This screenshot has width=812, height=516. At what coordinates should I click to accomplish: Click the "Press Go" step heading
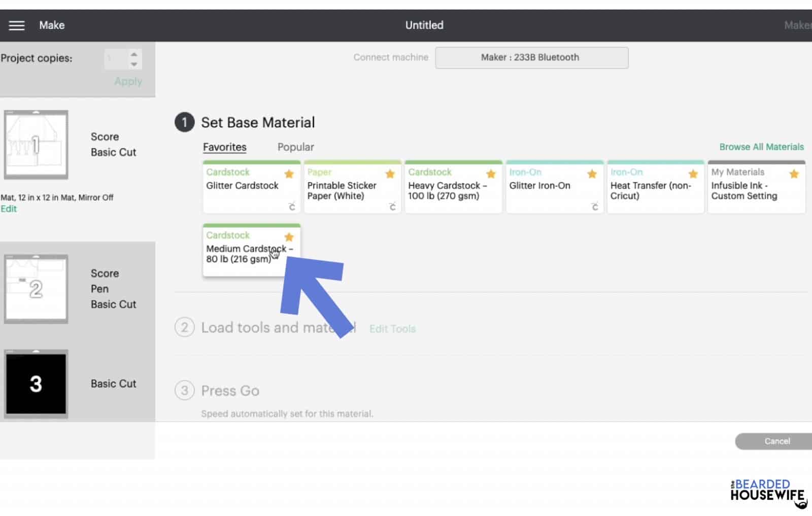(230, 391)
